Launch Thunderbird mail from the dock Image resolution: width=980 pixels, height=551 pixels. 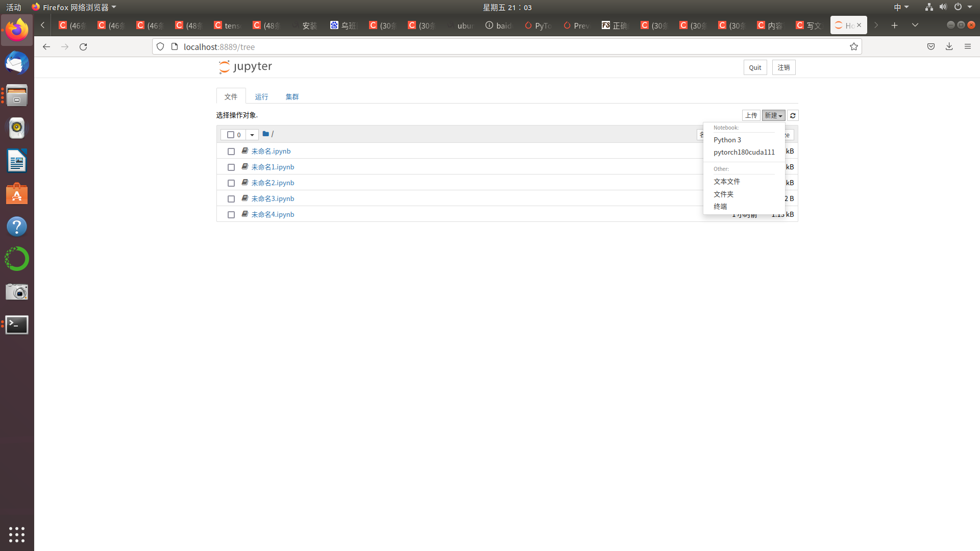(17, 63)
